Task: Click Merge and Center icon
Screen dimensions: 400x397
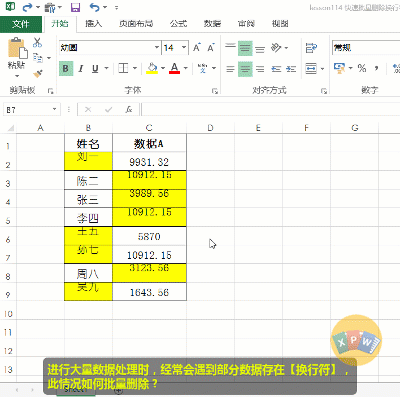Action: 311,69
